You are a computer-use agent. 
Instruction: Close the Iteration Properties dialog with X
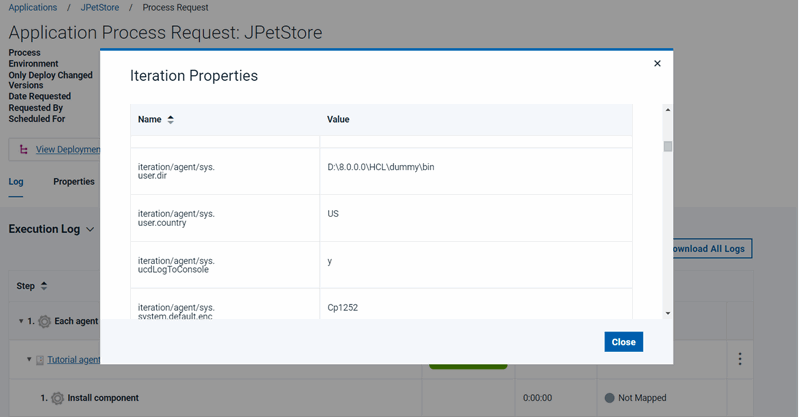tap(657, 63)
